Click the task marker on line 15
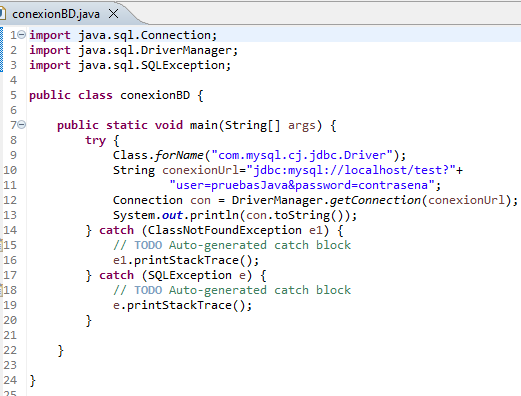The width and height of the screenshot is (521, 396). (1, 245)
